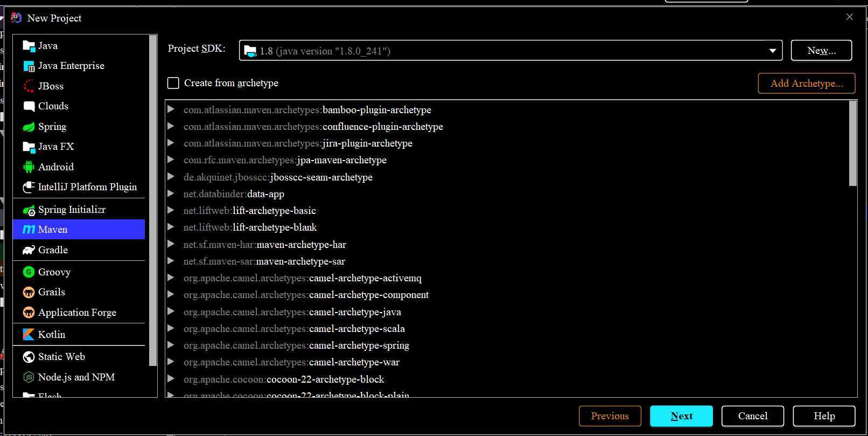Click the Spring Initializr icon
The image size is (868, 436).
(x=29, y=210)
